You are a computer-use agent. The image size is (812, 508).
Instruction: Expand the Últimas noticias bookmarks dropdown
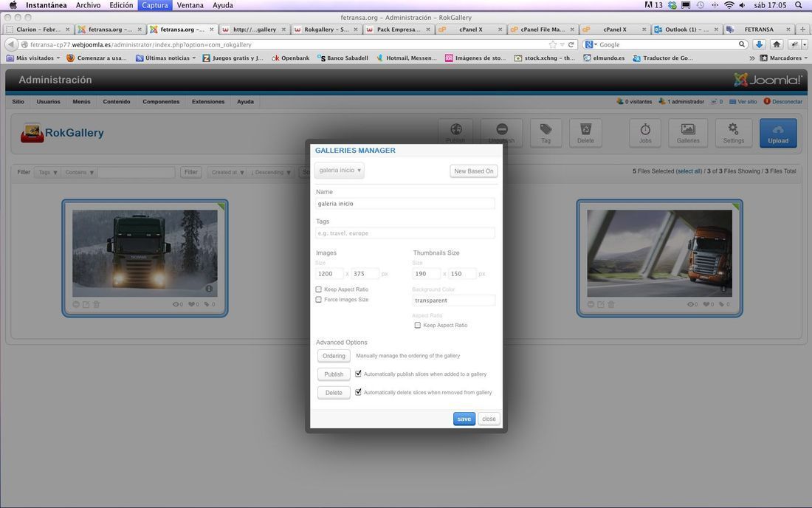tap(165, 58)
